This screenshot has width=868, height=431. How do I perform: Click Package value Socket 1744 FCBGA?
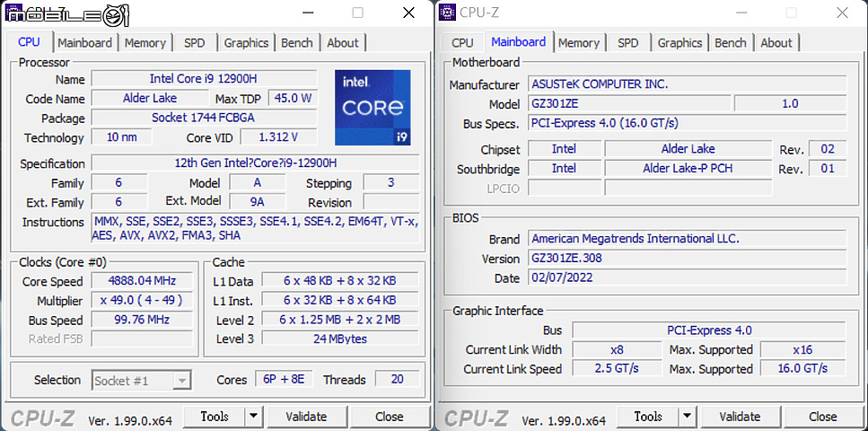tap(205, 118)
